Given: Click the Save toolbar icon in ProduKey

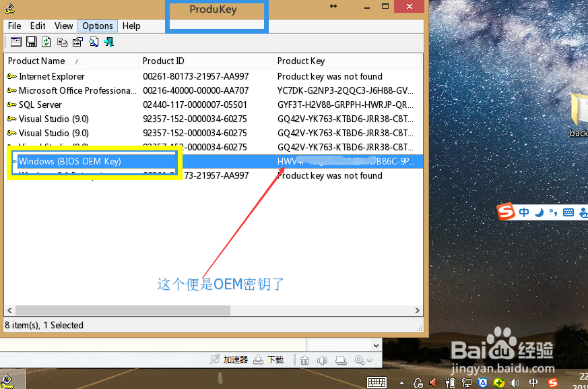Looking at the screenshot, I should coord(31,41).
